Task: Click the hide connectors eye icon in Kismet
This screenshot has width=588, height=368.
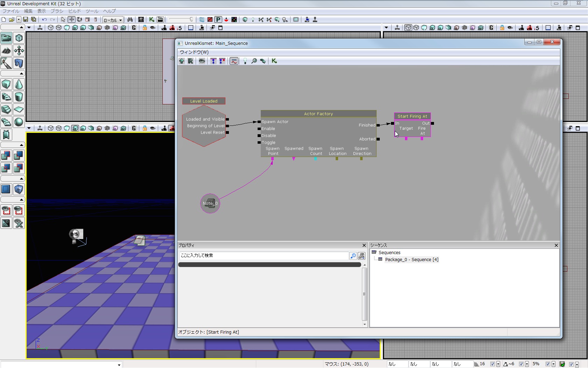Action: click(202, 61)
